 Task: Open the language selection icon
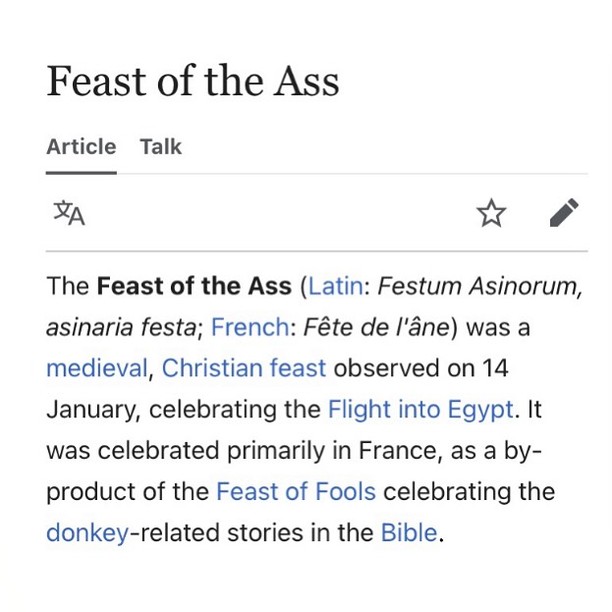[69, 213]
